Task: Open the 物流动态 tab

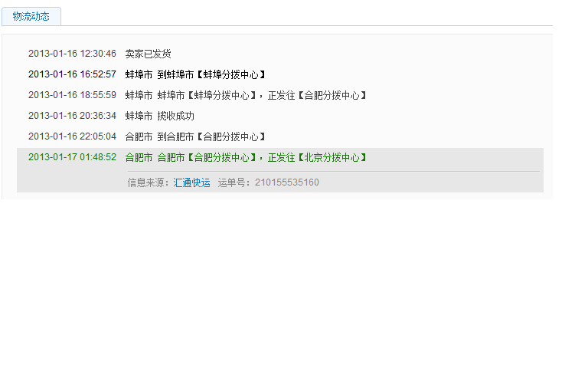Action: (x=31, y=17)
